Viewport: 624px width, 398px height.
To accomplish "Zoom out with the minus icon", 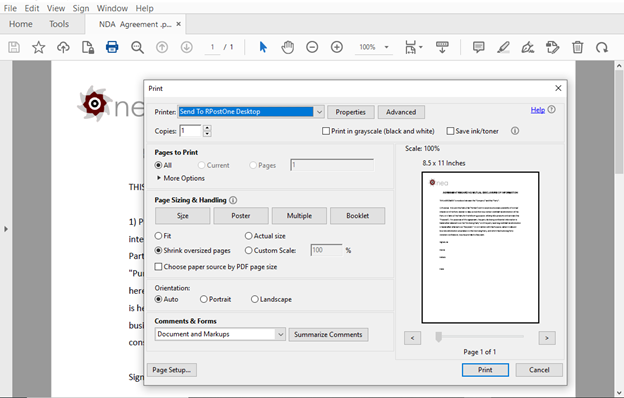I will tap(312, 47).
